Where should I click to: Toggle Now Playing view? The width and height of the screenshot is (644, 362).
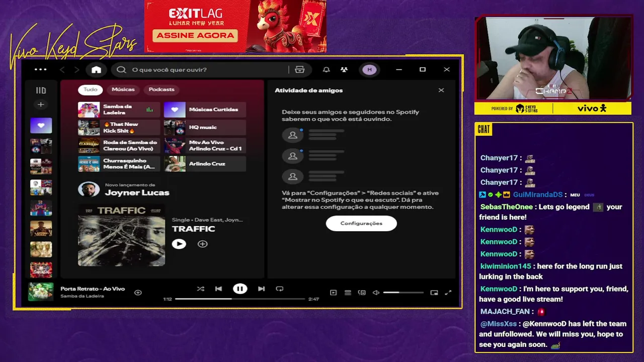pos(333,293)
